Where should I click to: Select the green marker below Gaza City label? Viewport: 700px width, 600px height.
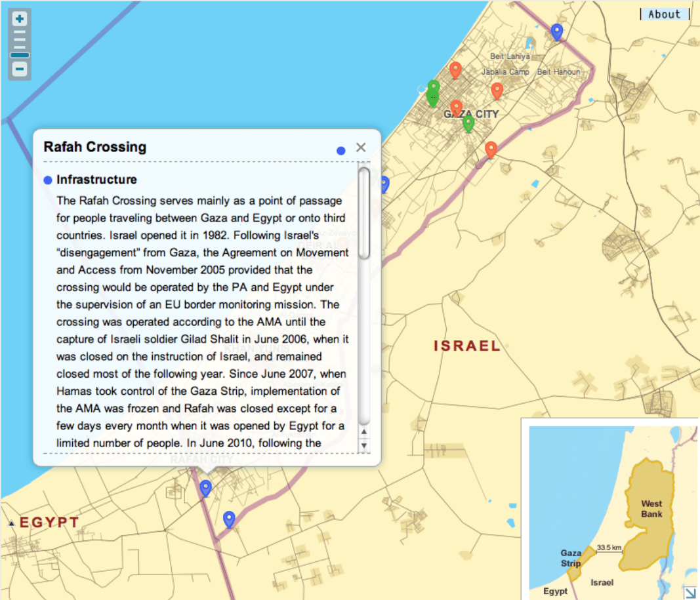[x=468, y=123]
